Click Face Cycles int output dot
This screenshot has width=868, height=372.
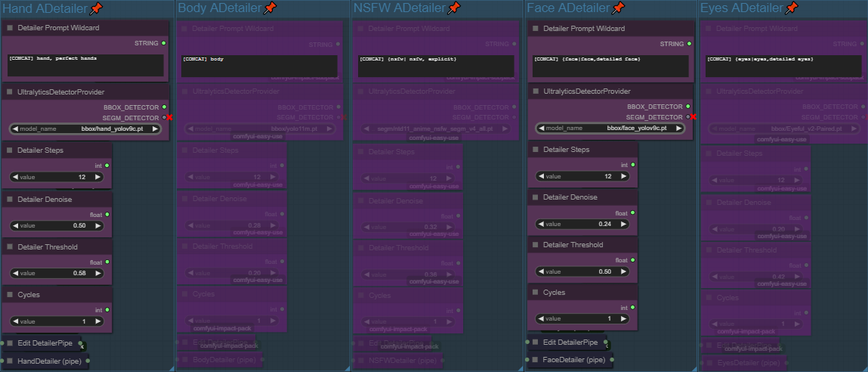(633, 307)
